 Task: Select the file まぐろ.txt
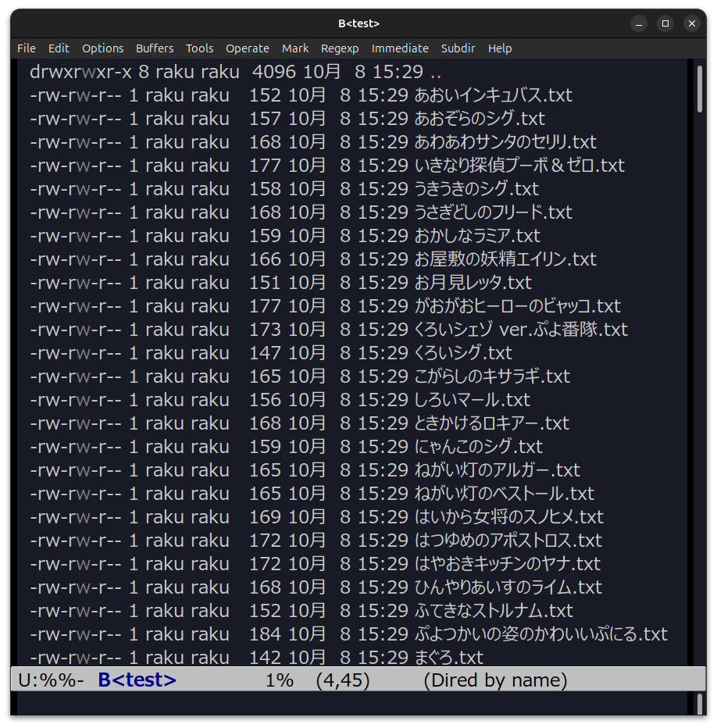click(x=448, y=658)
